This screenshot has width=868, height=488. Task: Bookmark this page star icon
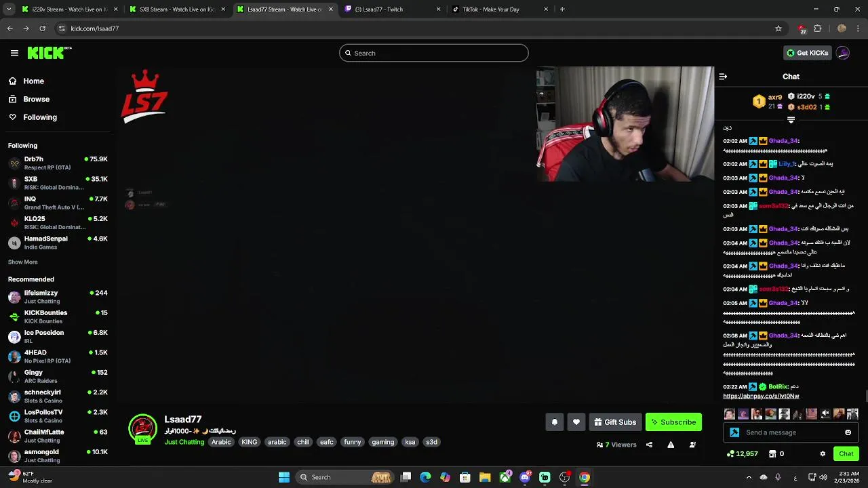click(778, 28)
